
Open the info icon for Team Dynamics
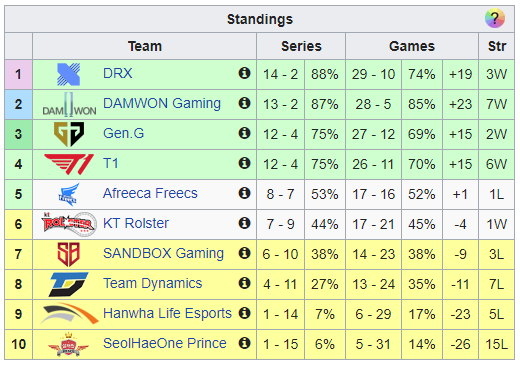[x=244, y=283]
